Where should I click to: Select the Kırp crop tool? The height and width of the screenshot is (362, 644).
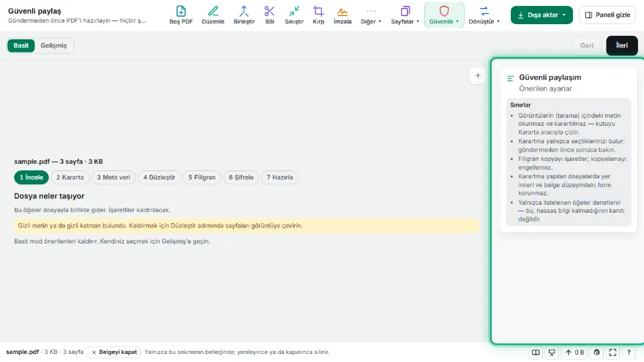[x=318, y=15]
